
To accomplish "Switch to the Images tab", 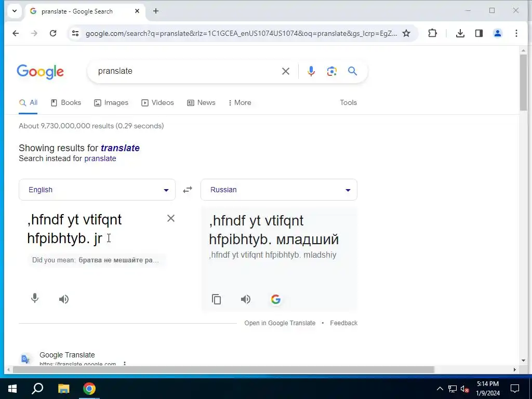I will click(111, 102).
